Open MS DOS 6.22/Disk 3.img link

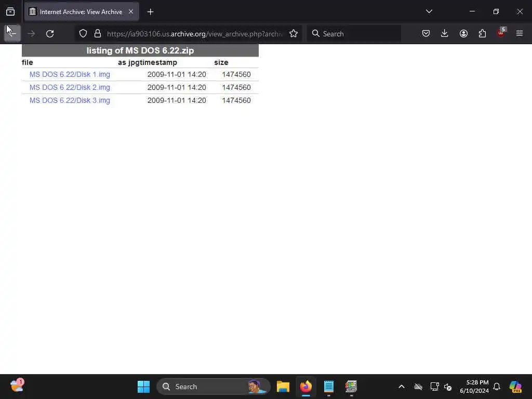[70, 100]
